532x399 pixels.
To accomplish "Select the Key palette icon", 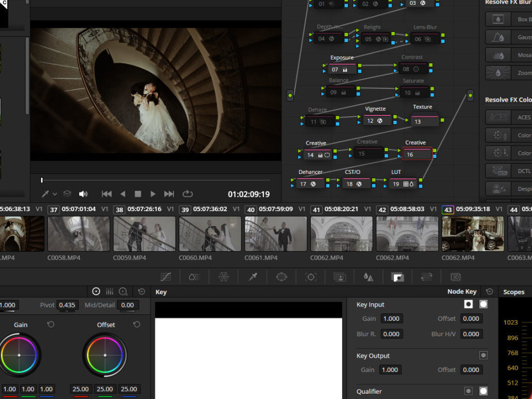I will pyautogui.click(x=397, y=277).
